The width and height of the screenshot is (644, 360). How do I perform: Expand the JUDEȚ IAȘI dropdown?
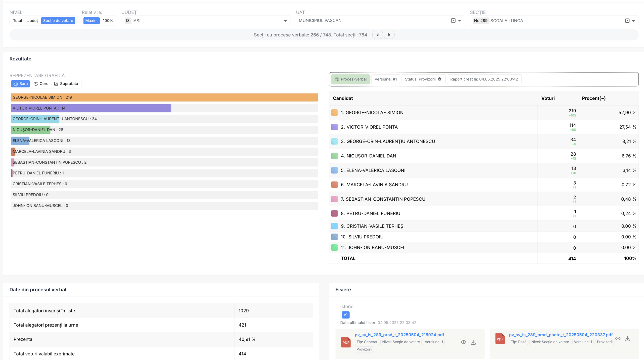tap(285, 21)
